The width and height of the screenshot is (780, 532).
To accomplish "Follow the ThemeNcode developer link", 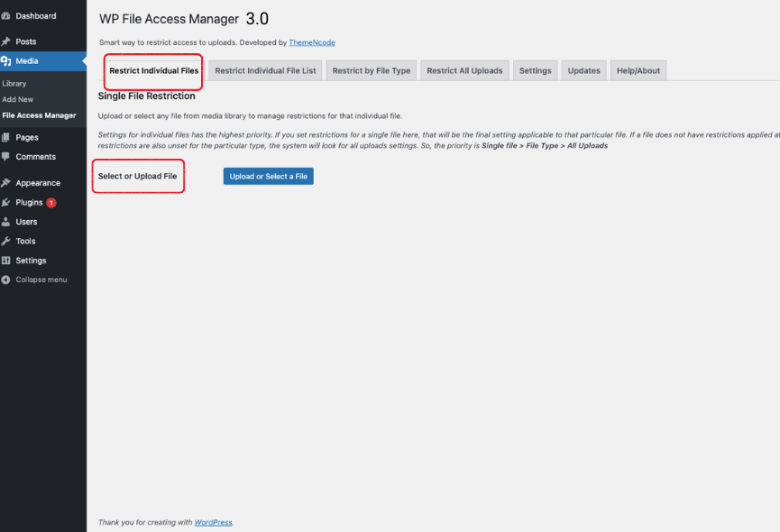I will pos(312,42).
